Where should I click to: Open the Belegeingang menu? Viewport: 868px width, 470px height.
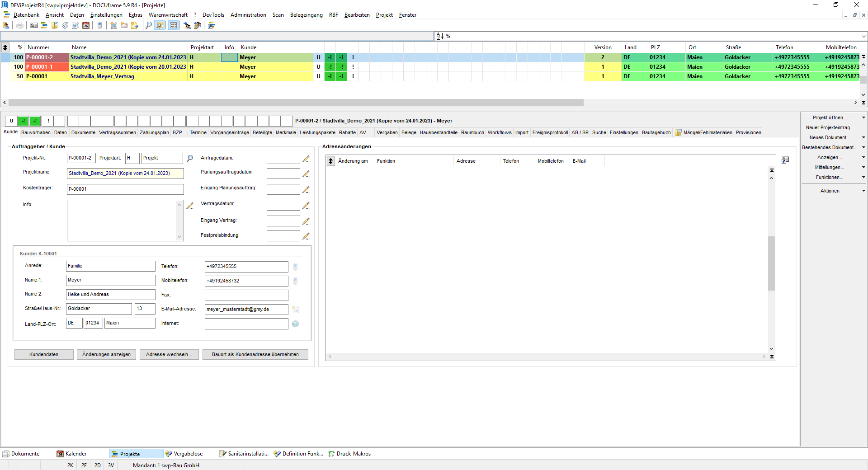[x=306, y=15]
